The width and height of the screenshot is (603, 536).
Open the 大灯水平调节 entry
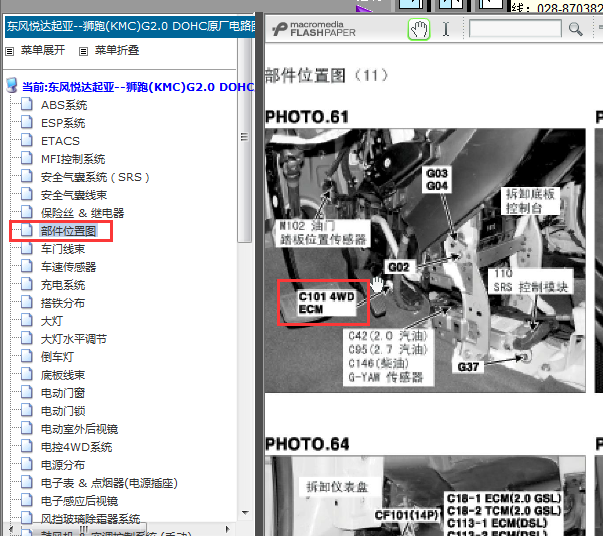(74, 339)
